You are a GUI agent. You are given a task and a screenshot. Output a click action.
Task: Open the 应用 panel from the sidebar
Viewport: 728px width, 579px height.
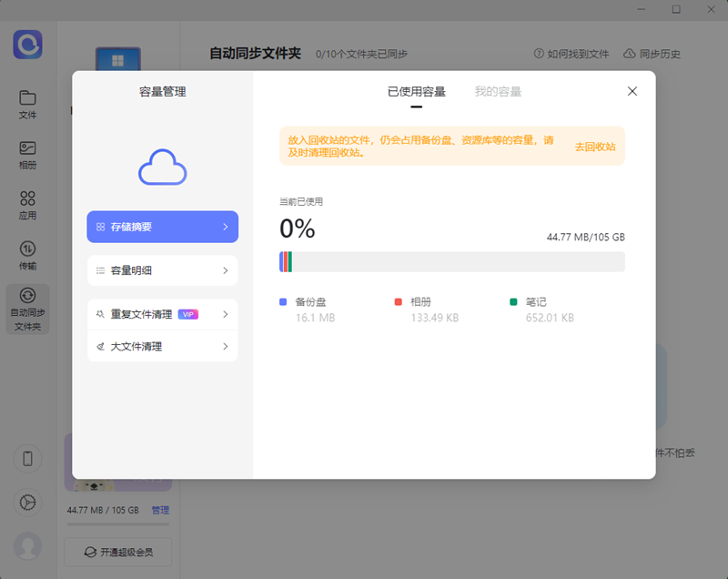[27, 205]
